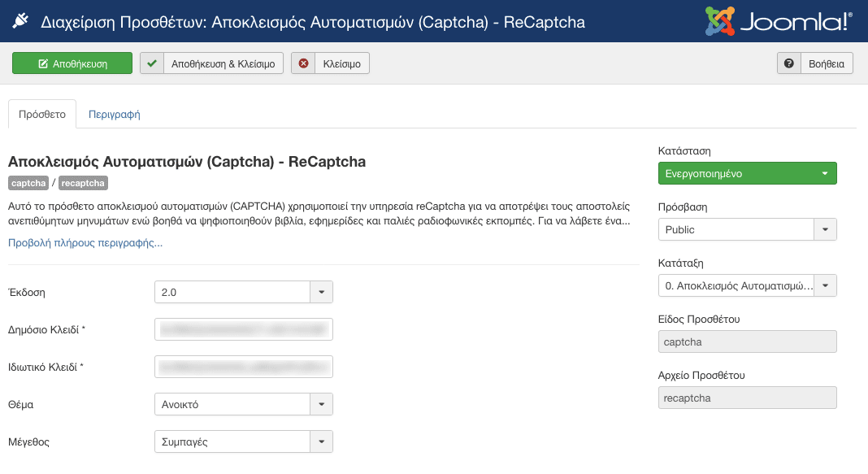868x474 pixels.
Task: Click the Πρόσβαση dropdown arrow
Action: 826,229
